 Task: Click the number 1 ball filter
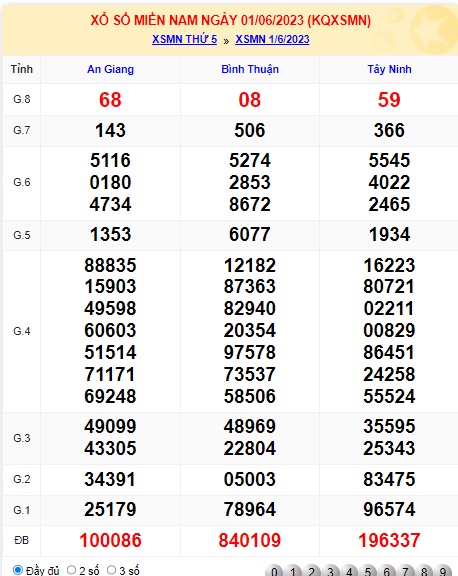[x=293, y=570]
